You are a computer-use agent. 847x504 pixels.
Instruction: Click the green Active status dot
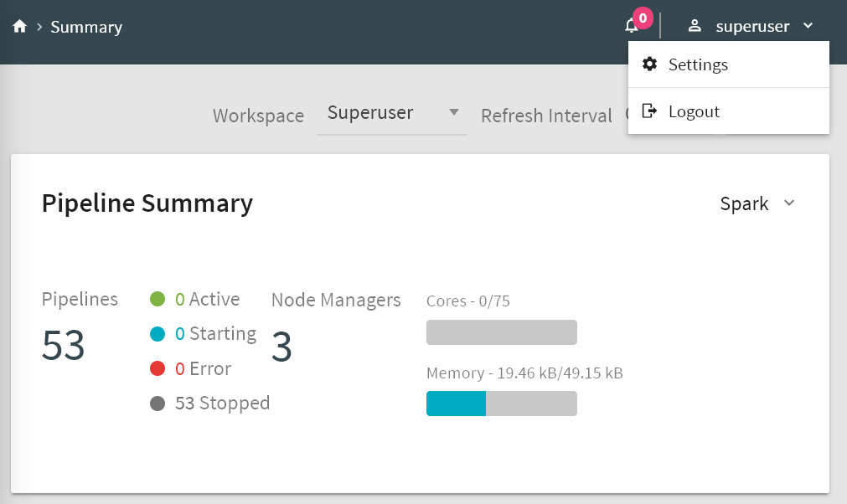point(158,300)
